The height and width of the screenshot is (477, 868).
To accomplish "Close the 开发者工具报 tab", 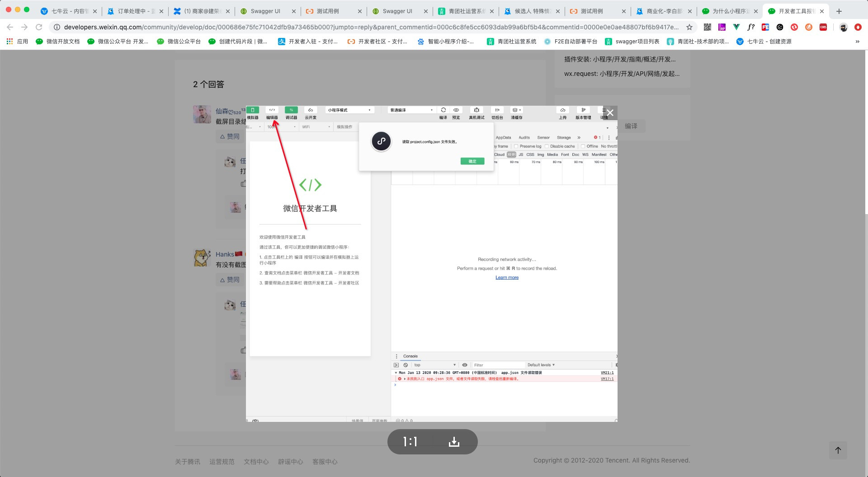I will 822,11.
